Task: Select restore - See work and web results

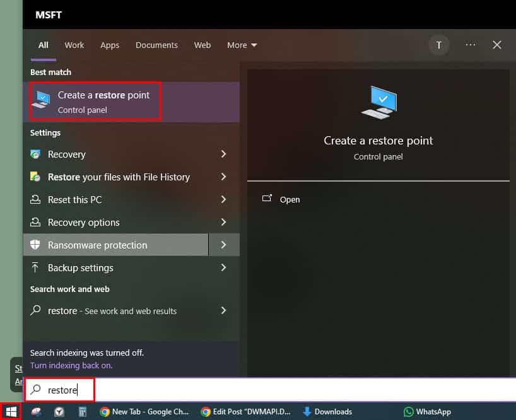Action: pyautogui.click(x=116, y=310)
